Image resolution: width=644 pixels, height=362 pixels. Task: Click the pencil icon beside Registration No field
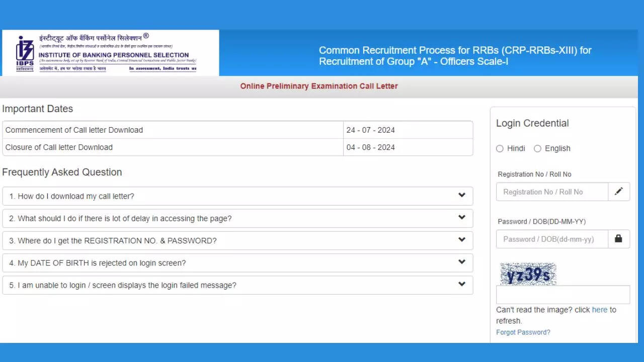coord(618,192)
